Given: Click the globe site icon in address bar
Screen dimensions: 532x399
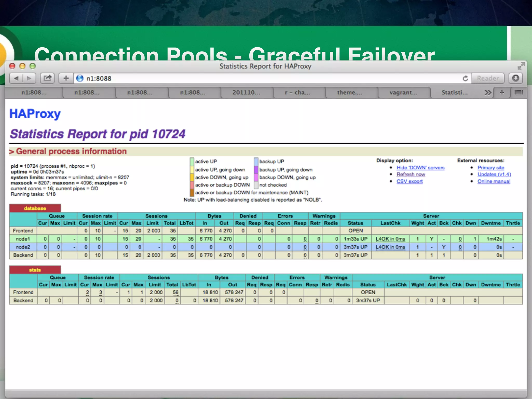Looking at the screenshot, I should coord(80,78).
